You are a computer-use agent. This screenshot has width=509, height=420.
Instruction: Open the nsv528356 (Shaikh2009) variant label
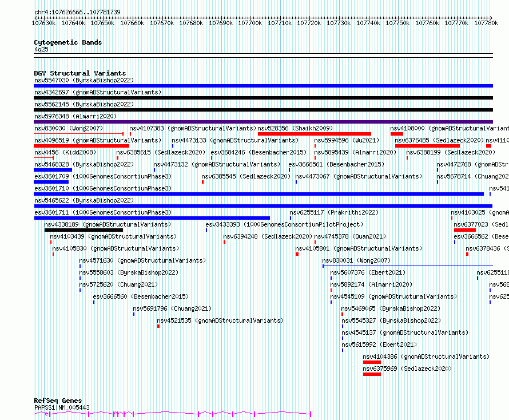click(x=295, y=128)
